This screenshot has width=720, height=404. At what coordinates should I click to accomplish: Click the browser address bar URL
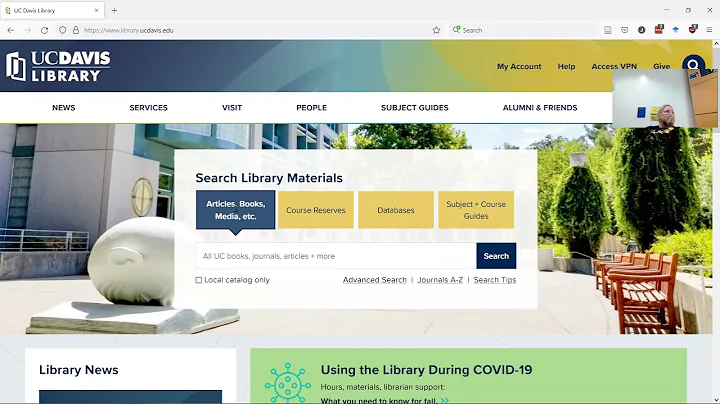(x=129, y=30)
